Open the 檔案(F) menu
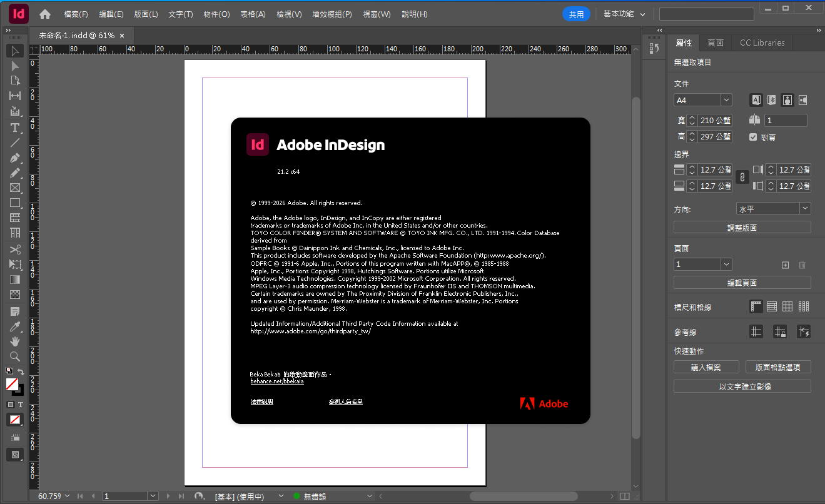The height and width of the screenshot is (504, 825). (76, 14)
